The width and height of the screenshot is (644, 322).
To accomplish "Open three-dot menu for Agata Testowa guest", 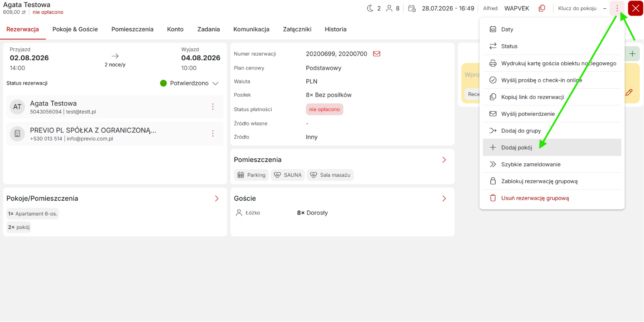I will click(x=213, y=106).
